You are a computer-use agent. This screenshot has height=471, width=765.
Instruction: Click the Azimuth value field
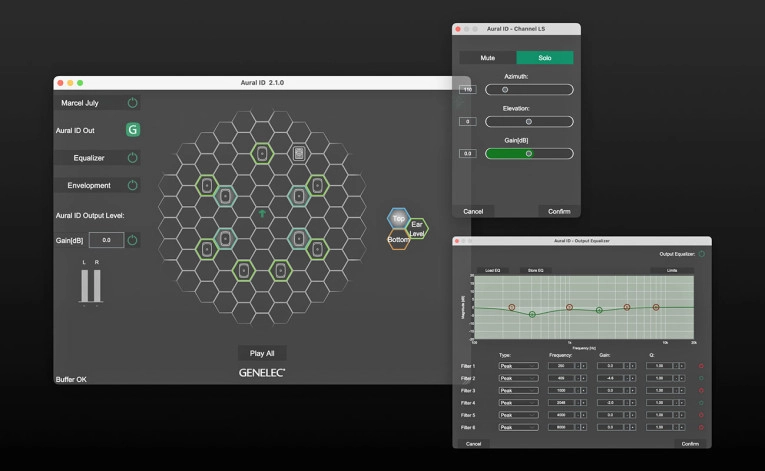pos(467,90)
